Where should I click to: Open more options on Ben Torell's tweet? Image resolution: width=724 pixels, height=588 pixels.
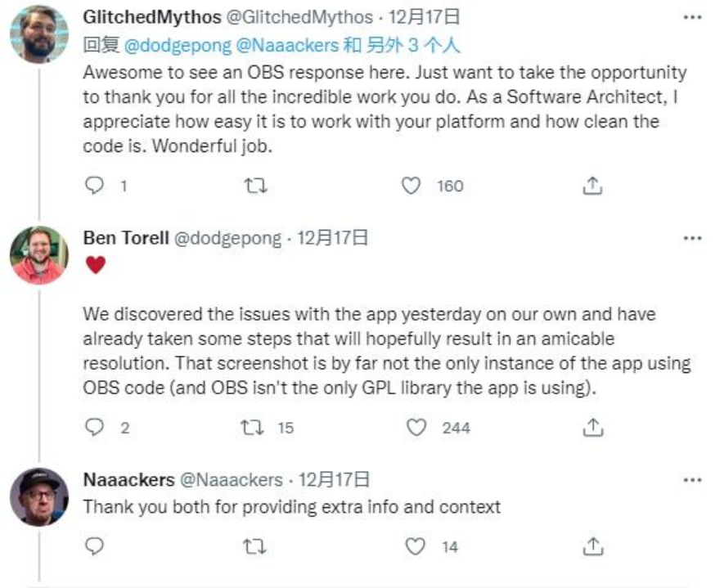point(692,239)
